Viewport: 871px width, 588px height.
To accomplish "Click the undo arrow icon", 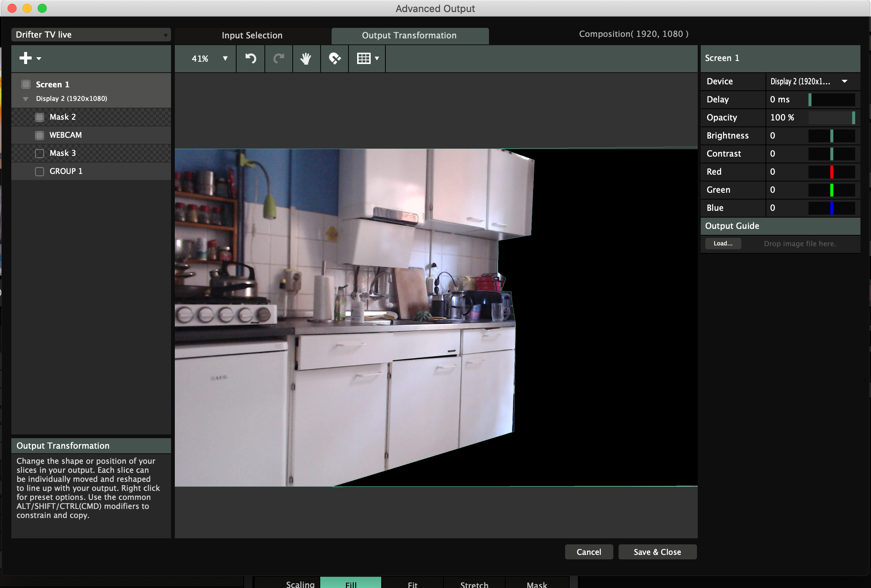I will (251, 58).
